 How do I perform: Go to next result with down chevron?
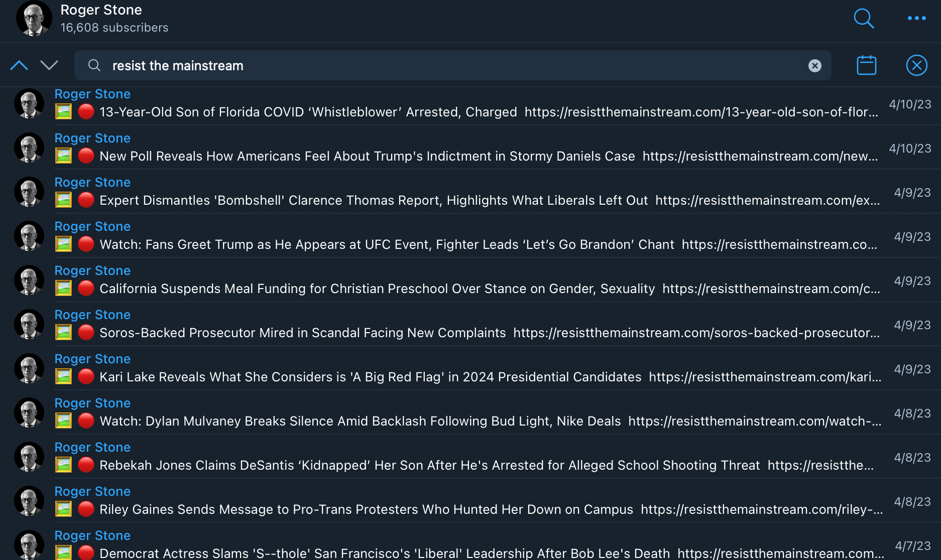(49, 65)
